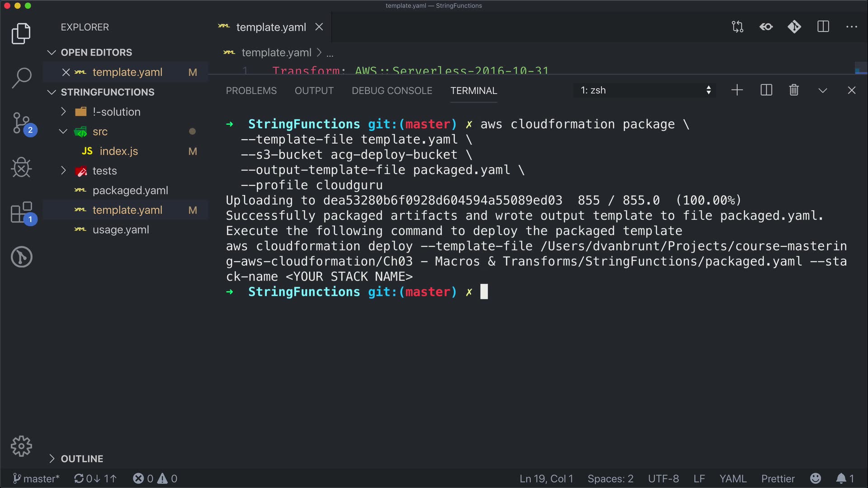Kill terminal with trash icon
This screenshot has height=488, width=868.
tap(794, 90)
